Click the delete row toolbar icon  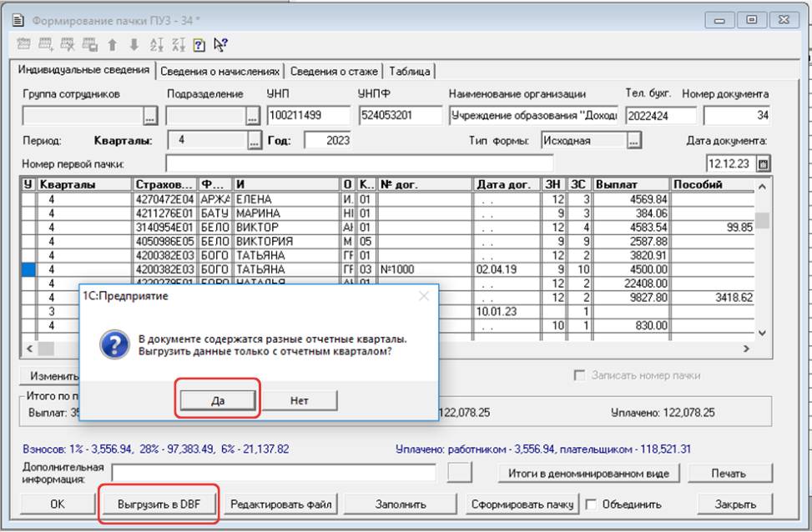68,45
